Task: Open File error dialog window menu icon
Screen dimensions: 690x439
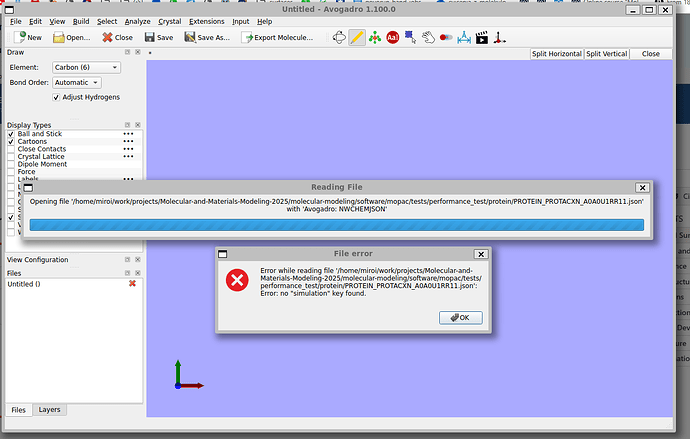Action: click(x=223, y=254)
